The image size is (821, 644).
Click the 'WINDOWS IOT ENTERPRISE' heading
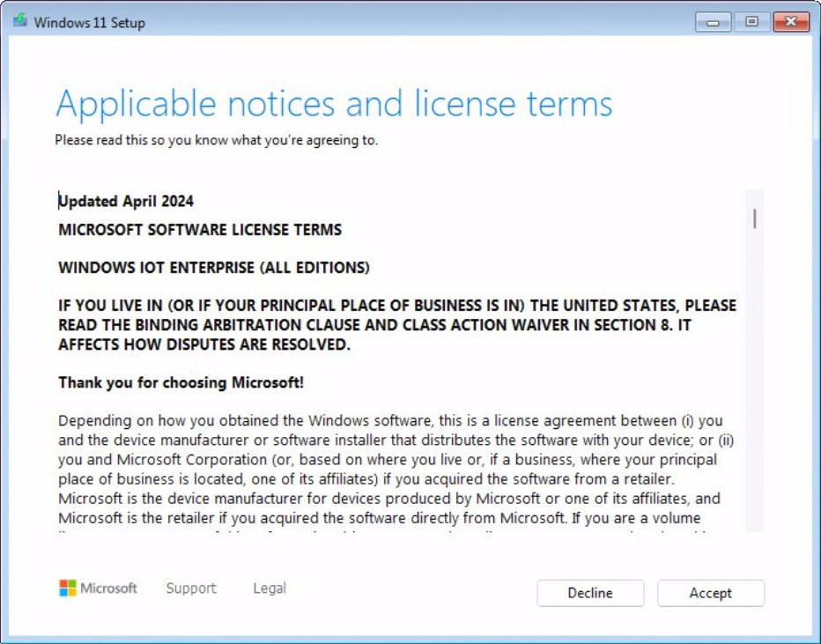coord(213,267)
